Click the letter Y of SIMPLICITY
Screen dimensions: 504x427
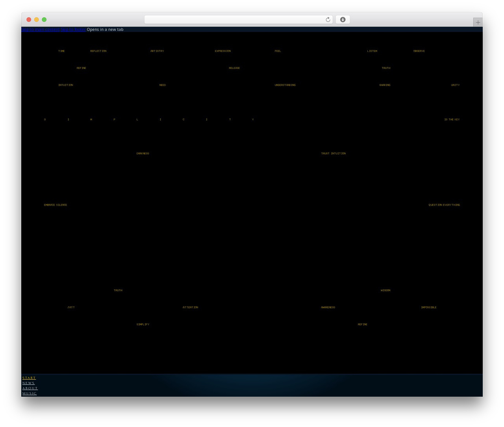point(253,119)
